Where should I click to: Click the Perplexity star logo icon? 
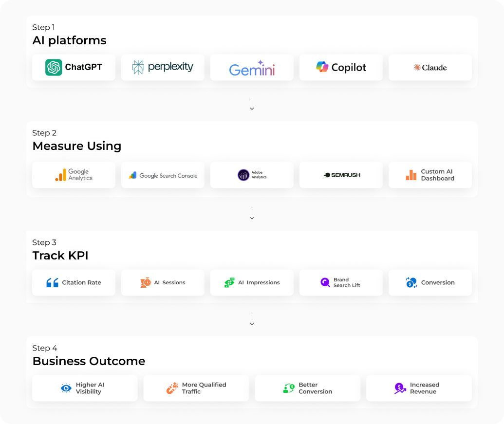coord(138,68)
